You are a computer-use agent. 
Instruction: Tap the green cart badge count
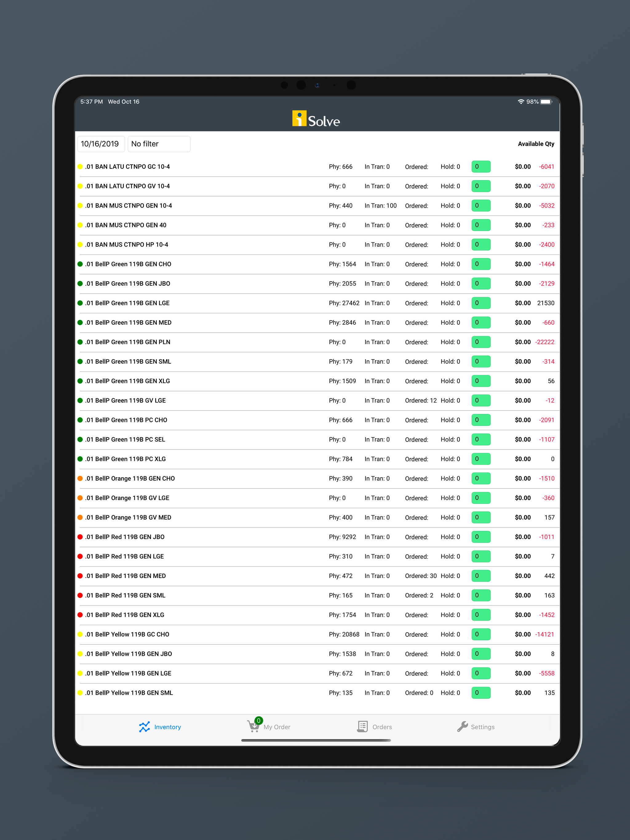click(258, 720)
